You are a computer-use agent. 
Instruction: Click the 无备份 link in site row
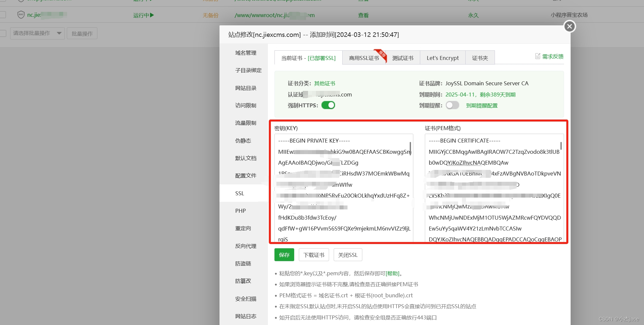pos(211,15)
